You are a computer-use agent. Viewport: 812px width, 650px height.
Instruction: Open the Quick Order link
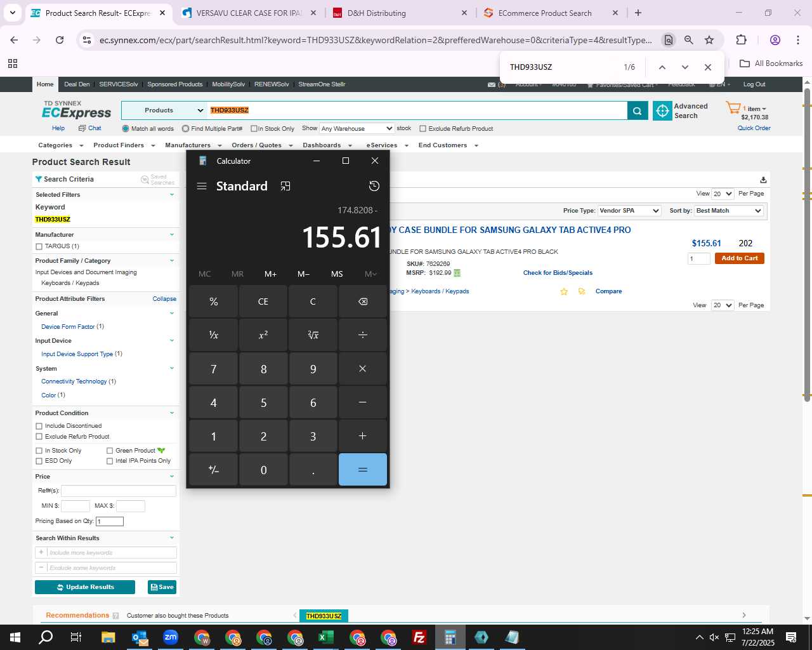(x=754, y=128)
